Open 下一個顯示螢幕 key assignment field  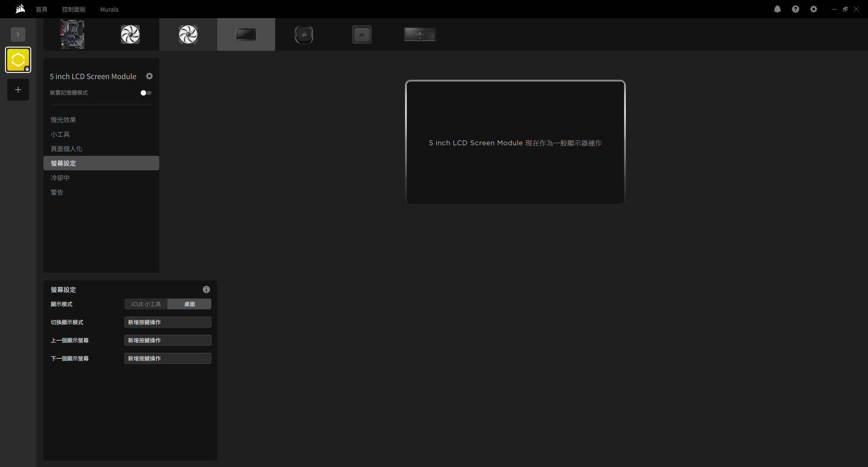click(x=168, y=358)
